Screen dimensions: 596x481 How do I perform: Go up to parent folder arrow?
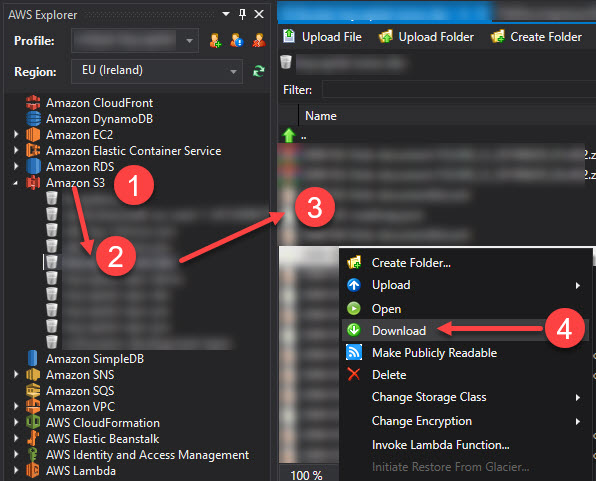pos(288,135)
